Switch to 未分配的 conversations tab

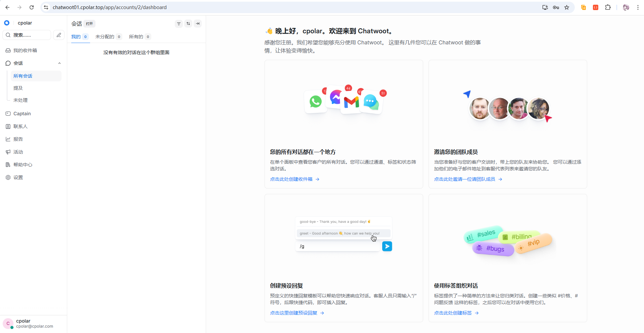point(105,37)
